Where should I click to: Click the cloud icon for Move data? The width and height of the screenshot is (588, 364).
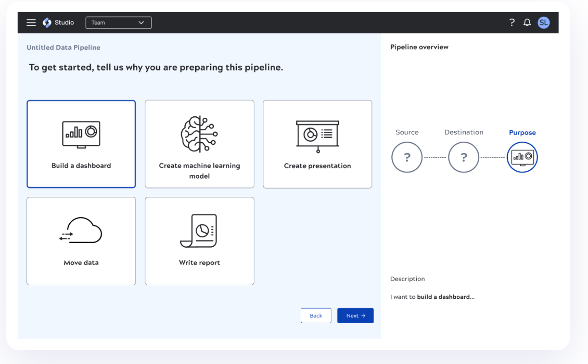(x=81, y=231)
